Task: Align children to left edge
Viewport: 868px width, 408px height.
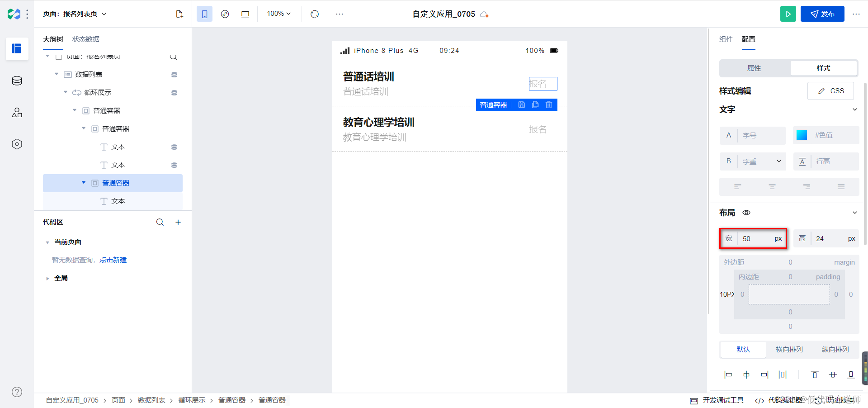Action: tap(728, 375)
